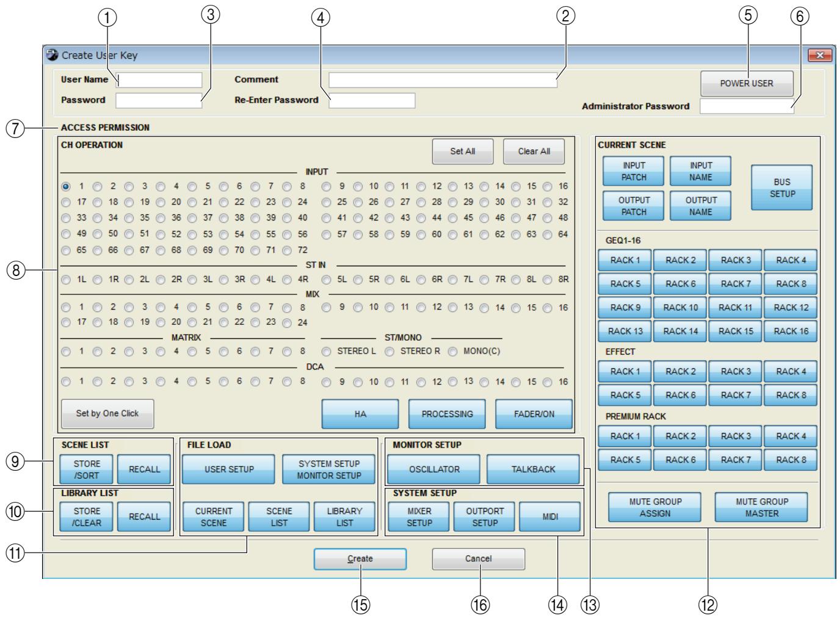
Task: Choose ST IN 8R radio button
Action: 547,280
